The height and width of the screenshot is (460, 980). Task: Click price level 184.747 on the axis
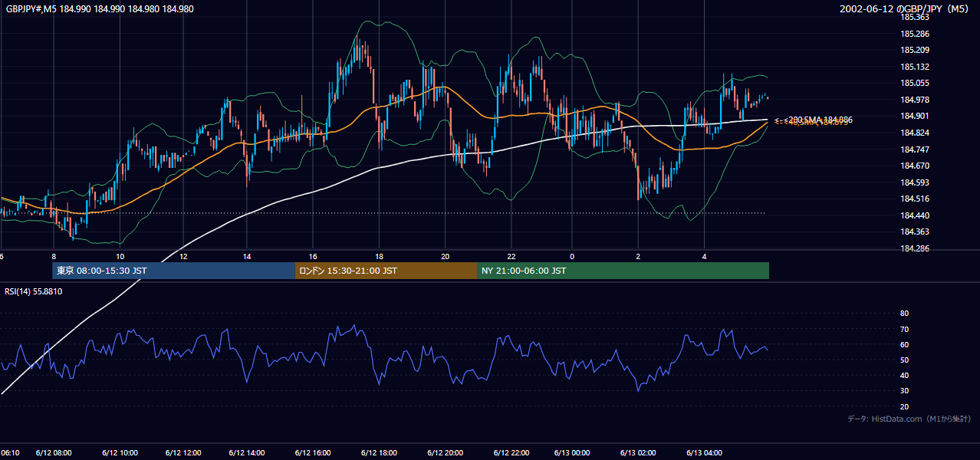pos(915,149)
